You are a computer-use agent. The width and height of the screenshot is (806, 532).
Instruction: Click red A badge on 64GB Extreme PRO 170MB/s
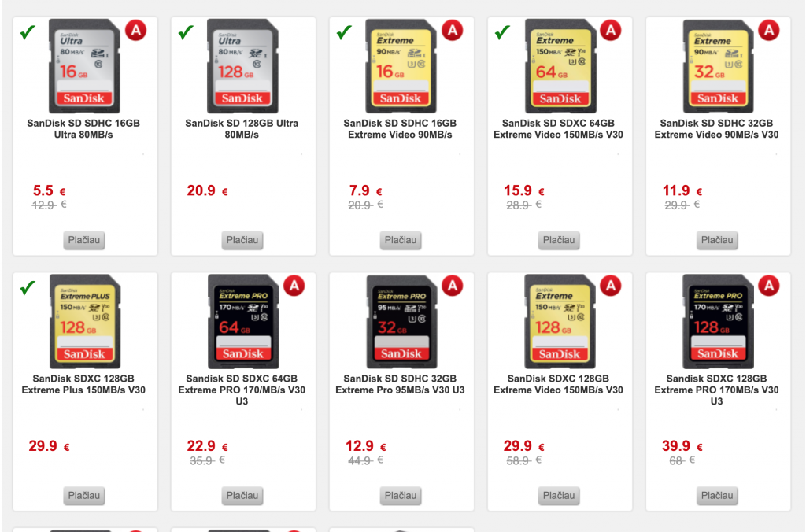(294, 286)
